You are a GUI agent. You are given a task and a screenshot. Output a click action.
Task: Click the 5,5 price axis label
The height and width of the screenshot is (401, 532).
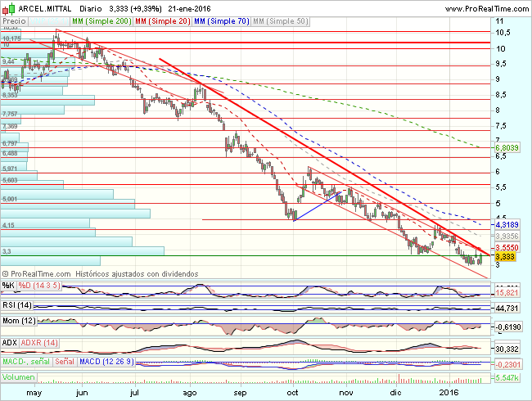[501, 187]
